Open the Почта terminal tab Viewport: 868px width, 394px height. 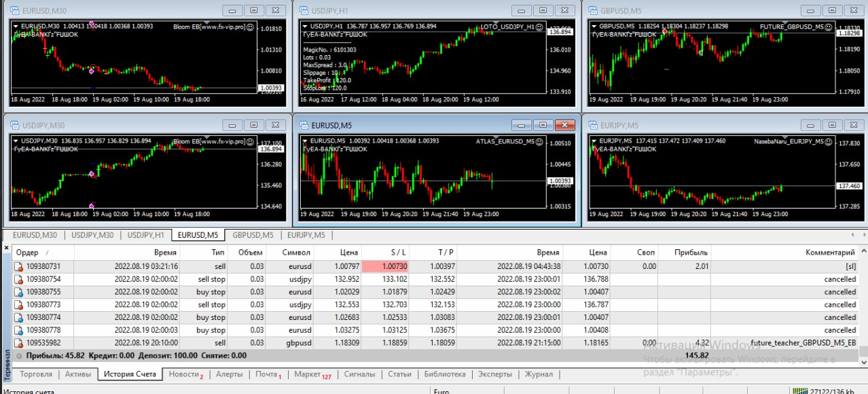pyautogui.click(x=268, y=374)
